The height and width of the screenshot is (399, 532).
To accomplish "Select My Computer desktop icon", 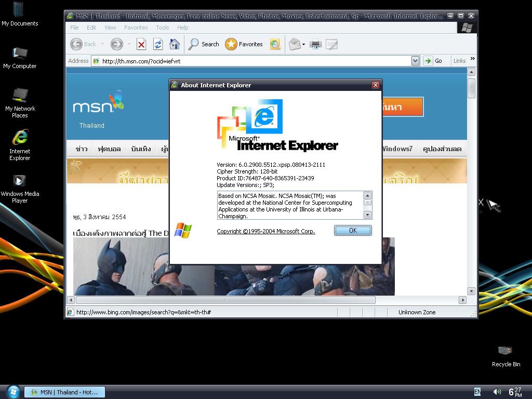I will (x=20, y=58).
